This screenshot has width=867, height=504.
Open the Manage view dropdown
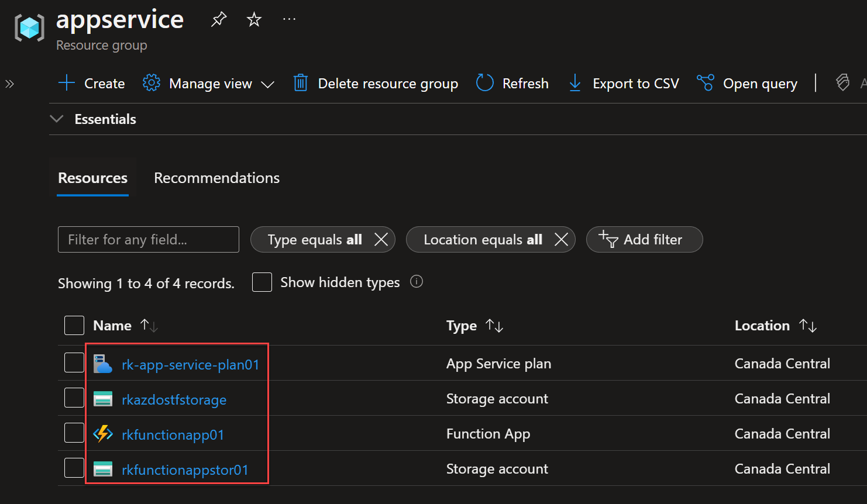pyautogui.click(x=209, y=84)
